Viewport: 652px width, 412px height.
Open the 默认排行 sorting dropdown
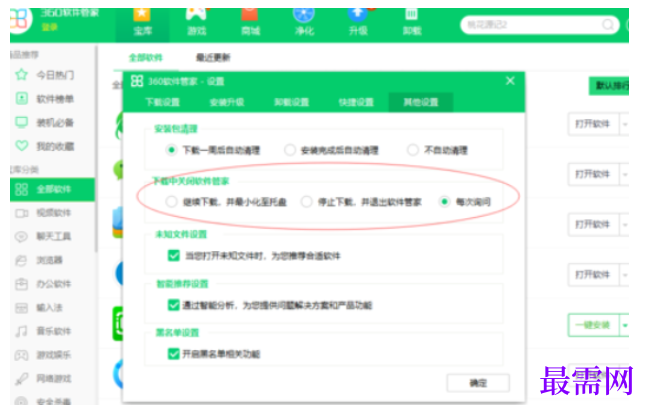609,86
